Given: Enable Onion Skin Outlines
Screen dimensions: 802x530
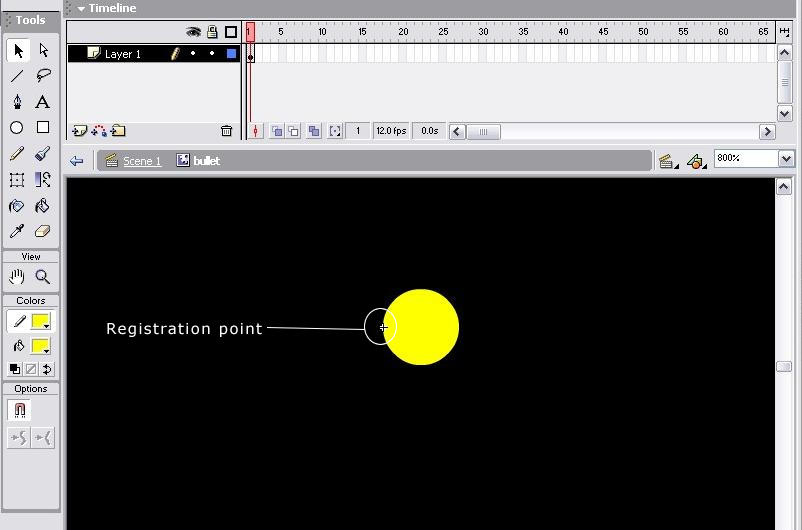Looking at the screenshot, I should [x=294, y=131].
